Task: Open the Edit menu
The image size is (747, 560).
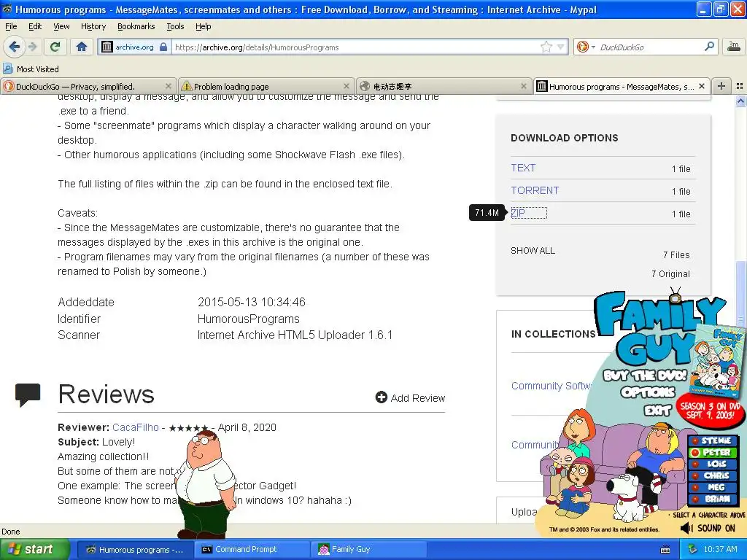Action: pos(35,26)
